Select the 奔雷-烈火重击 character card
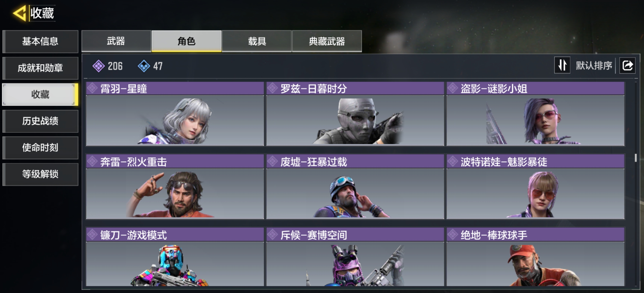The image size is (644, 293). point(175,187)
